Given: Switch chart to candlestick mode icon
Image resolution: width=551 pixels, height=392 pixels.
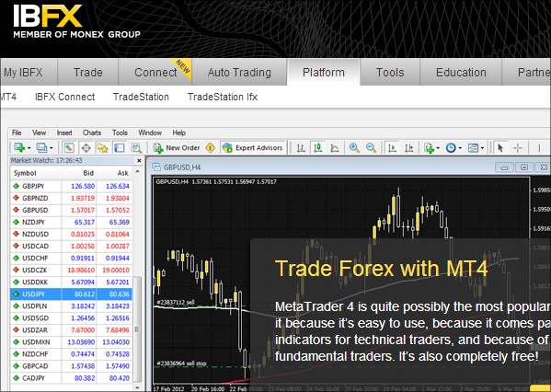Looking at the screenshot, I should pyautogui.click(x=318, y=148).
